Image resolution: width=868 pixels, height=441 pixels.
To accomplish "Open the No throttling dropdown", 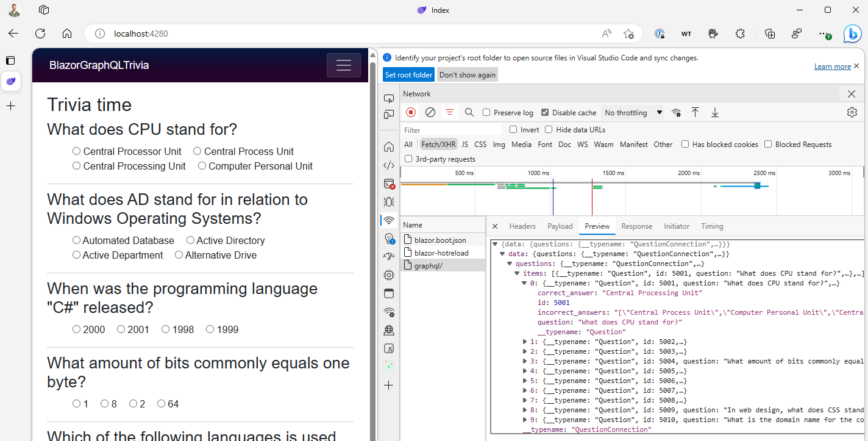I will click(633, 113).
